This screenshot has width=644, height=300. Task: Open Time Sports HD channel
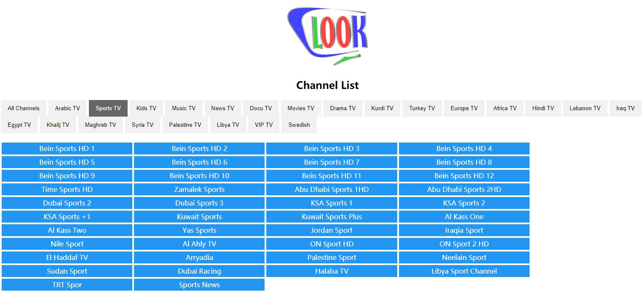(67, 189)
